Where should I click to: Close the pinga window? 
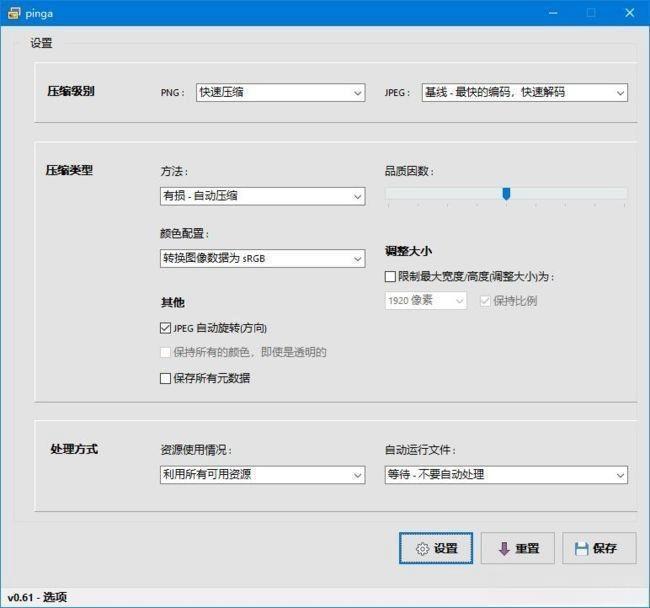628,12
